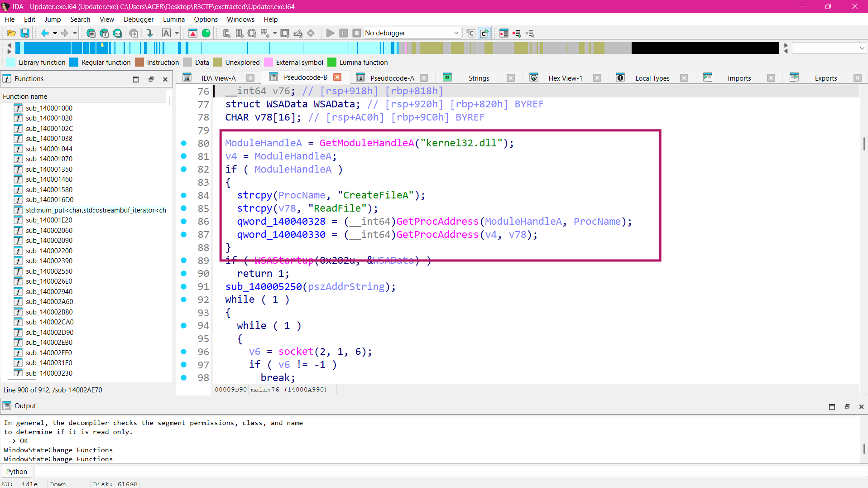Image resolution: width=868 pixels, height=488 pixels.
Task: Click the navigation band left scroll arrow
Action: point(9,45)
